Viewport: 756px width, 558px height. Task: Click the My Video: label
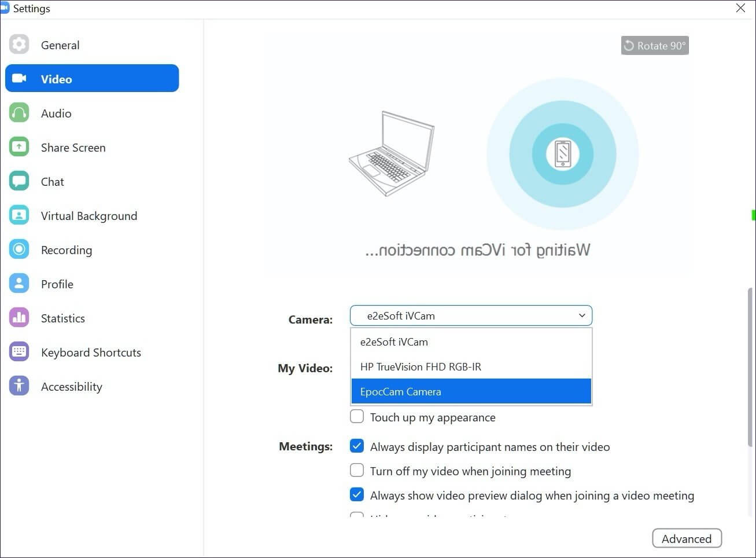click(x=305, y=368)
